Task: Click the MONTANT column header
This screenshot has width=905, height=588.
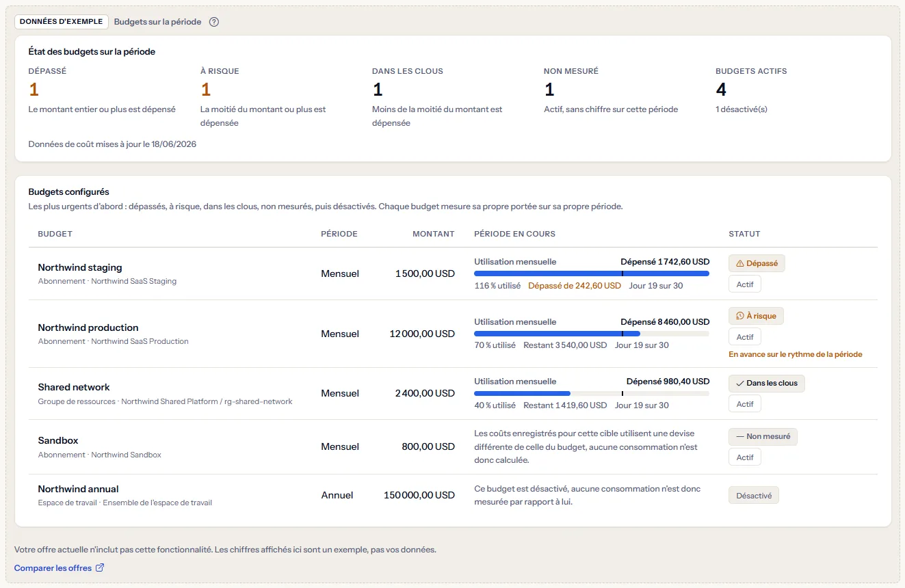Action: pos(434,234)
